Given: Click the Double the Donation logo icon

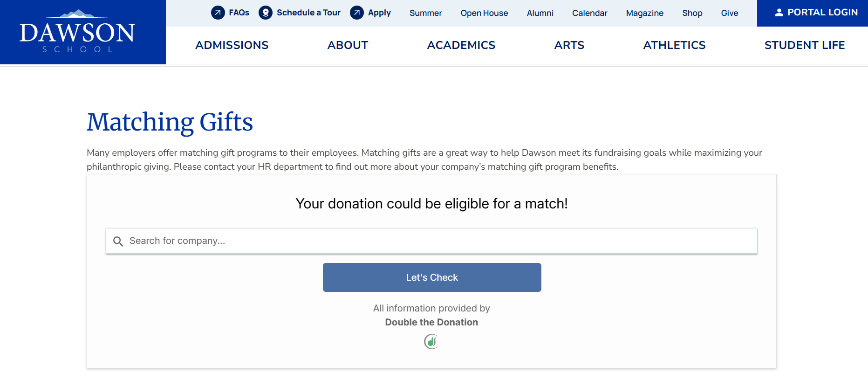Looking at the screenshot, I should [431, 342].
